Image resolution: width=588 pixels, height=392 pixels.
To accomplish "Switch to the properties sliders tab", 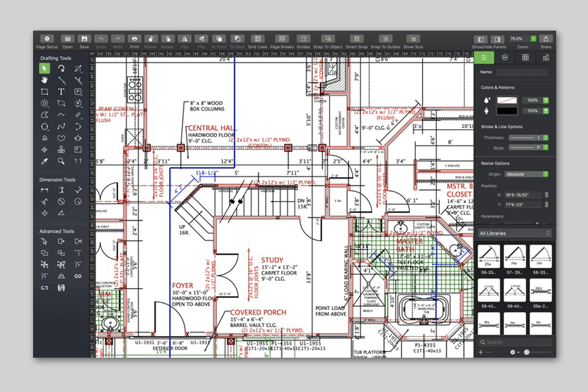I will pos(484,58).
